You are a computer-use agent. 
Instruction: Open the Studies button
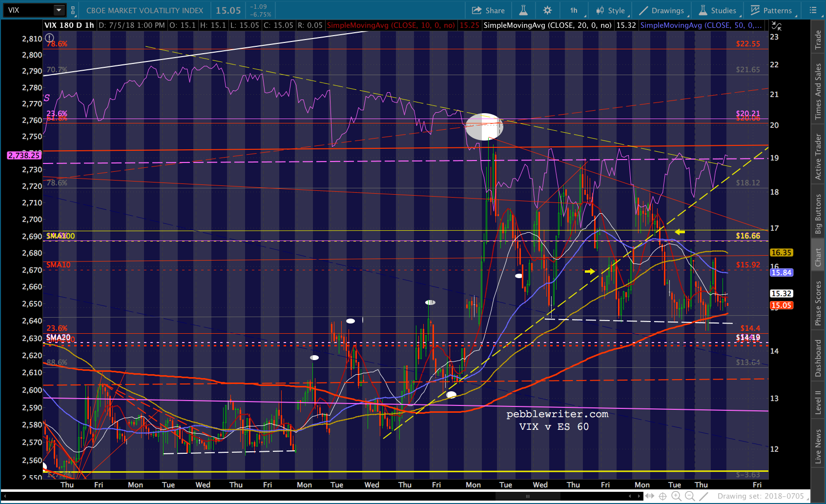[717, 10]
